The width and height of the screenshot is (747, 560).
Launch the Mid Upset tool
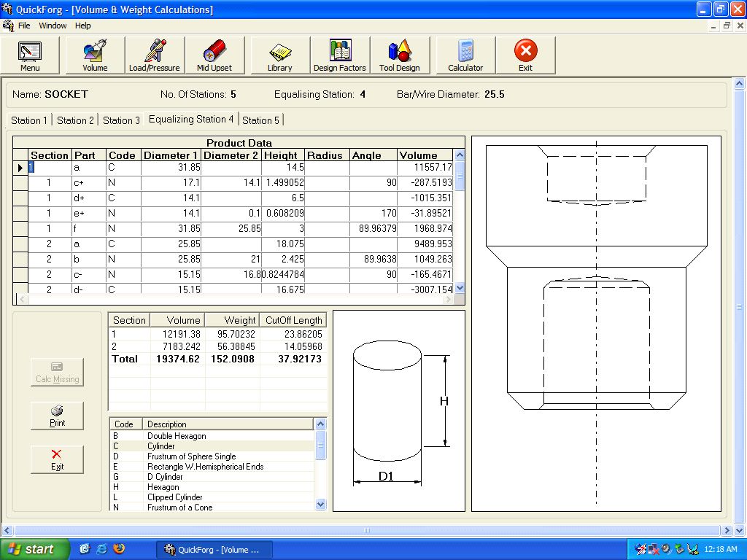[x=214, y=55]
